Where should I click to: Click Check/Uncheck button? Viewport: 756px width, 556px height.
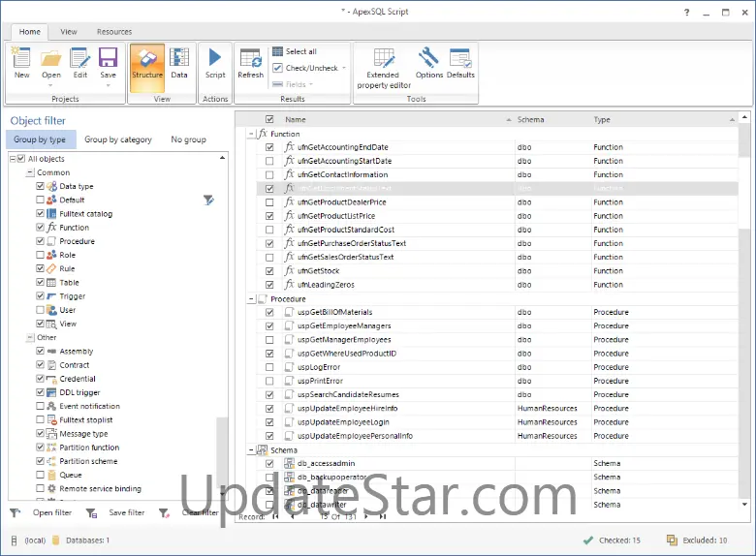pos(305,68)
